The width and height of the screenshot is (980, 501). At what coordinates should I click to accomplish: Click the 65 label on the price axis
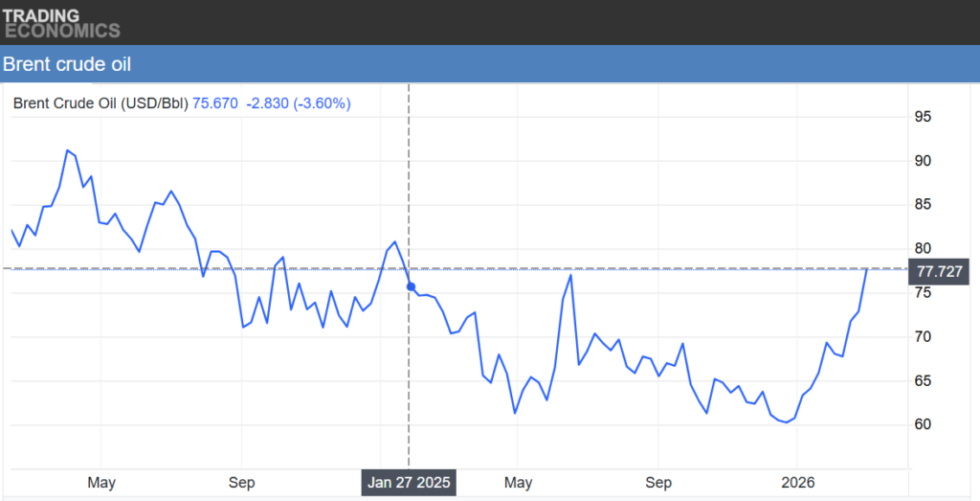[923, 381]
